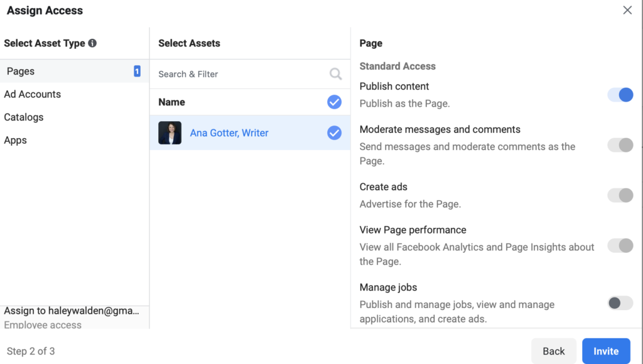
Task: Turn on the Create ads toggle
Action: (620, 195)
